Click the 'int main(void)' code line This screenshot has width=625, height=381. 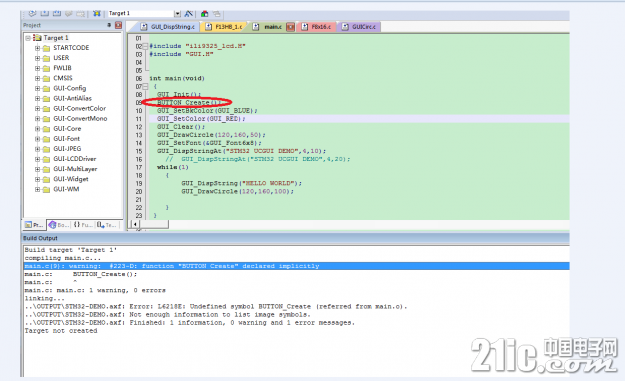pos(177,79)
